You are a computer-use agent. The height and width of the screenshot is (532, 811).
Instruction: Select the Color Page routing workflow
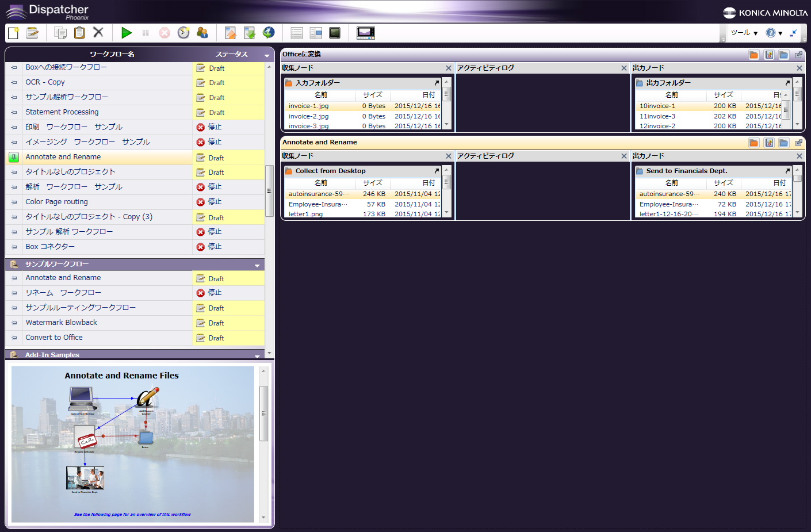(57, 202)
